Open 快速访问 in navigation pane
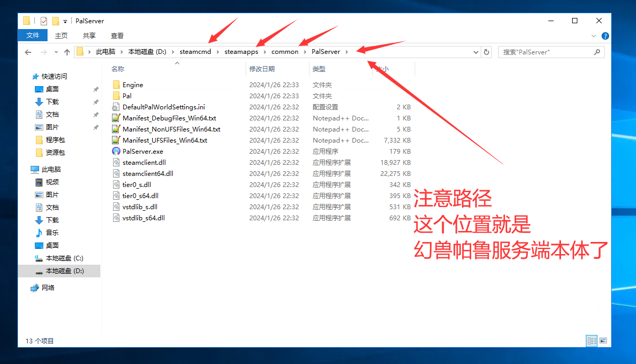The width and height of the screenshot is (636, 364). pos(54,77)
